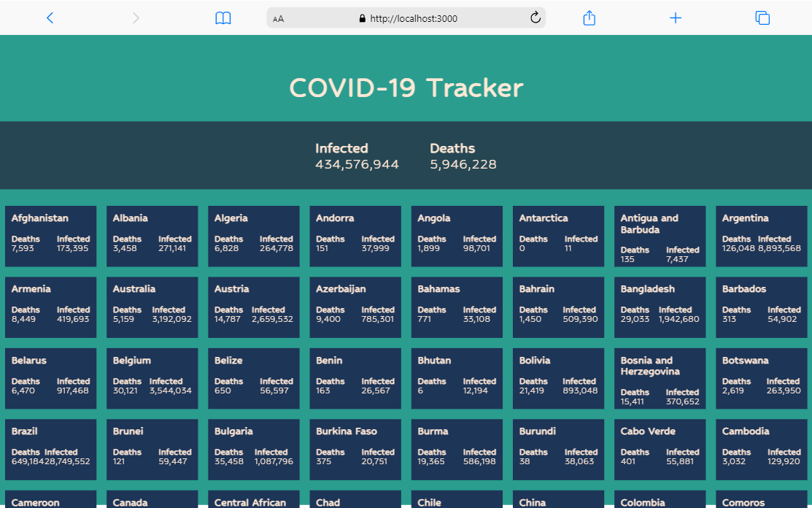Screen dimensions: 812x508
Task: Click the Angola card title
Action: 434,218
